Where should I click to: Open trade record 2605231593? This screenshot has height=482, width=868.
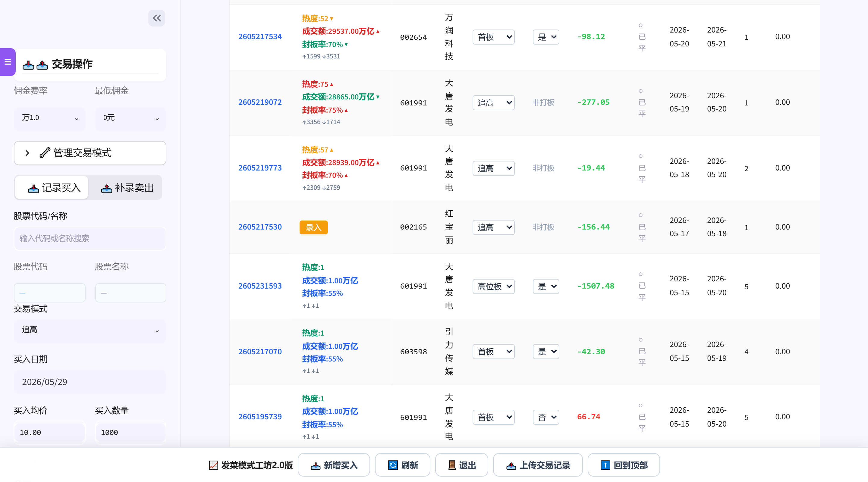(x=260, y=286)
